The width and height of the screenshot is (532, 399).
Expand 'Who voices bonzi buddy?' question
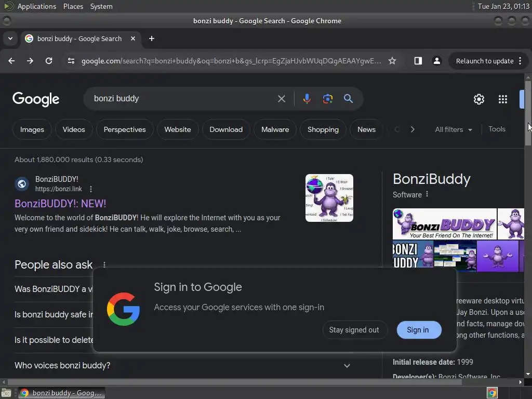182,365
